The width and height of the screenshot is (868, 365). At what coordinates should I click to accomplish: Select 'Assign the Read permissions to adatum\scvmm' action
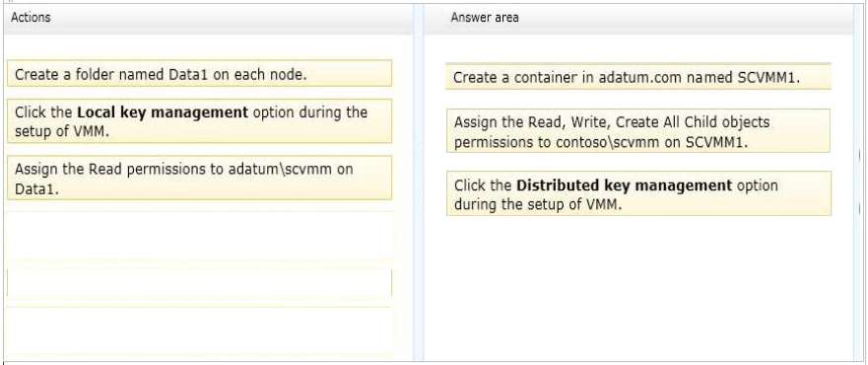[199, 178]
